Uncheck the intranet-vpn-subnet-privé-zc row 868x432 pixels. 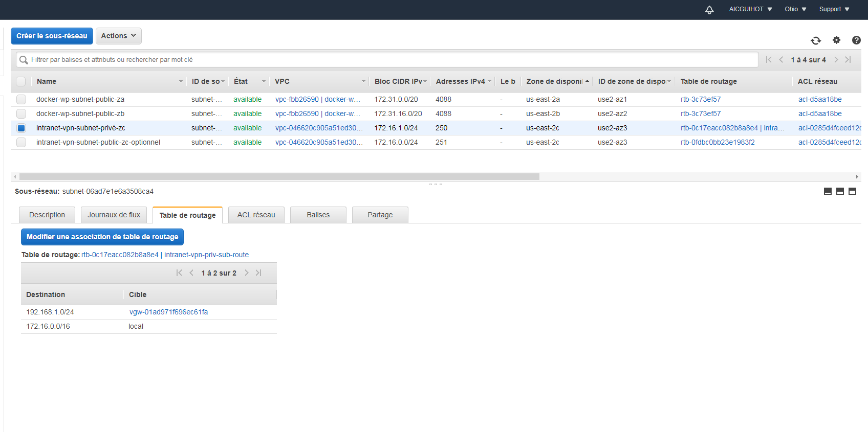pyautogui.click(x=21, y=128)
